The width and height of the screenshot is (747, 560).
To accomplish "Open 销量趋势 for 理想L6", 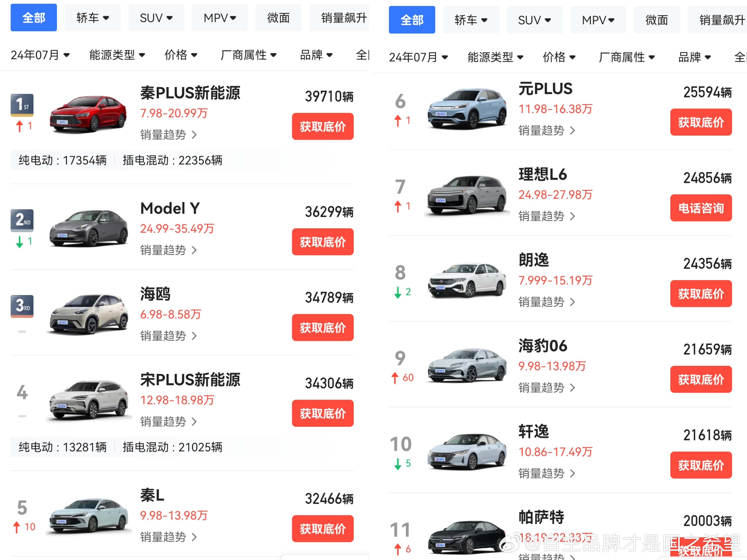I will click(547, 216).
